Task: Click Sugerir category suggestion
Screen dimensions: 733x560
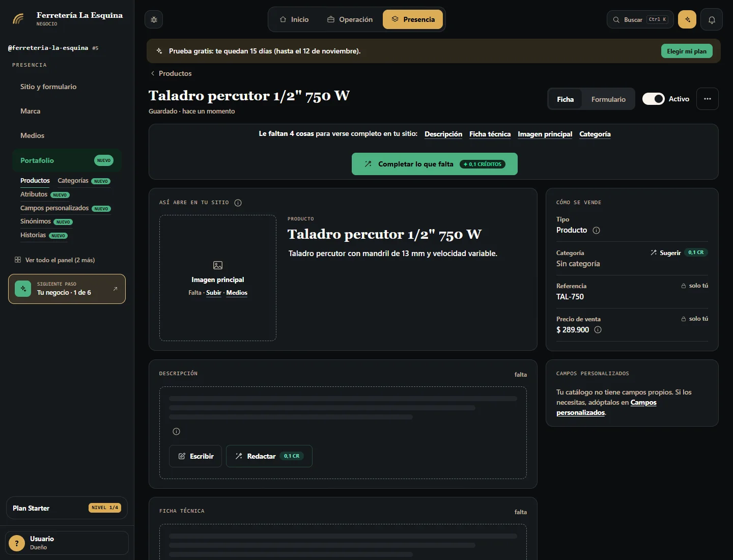Action: click(679, 253)
